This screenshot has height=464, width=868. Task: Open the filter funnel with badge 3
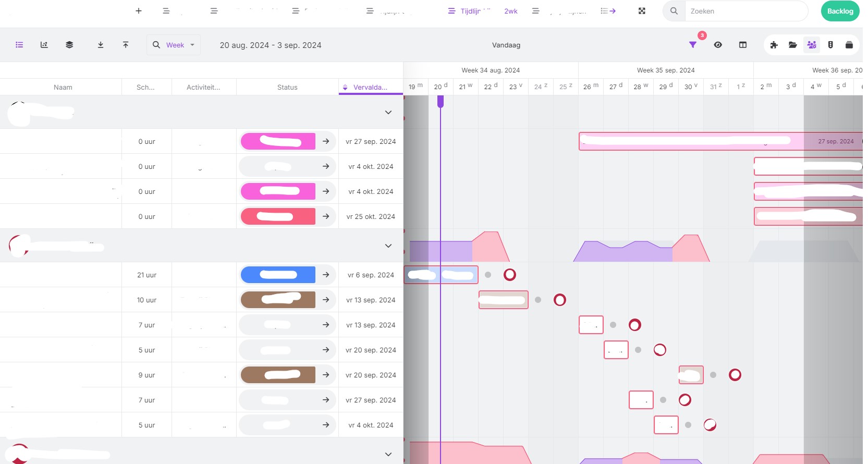click(693, 45)
